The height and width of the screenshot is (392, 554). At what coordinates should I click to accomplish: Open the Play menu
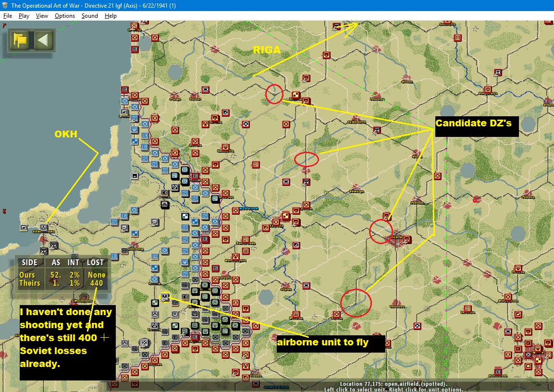[24, 16]
